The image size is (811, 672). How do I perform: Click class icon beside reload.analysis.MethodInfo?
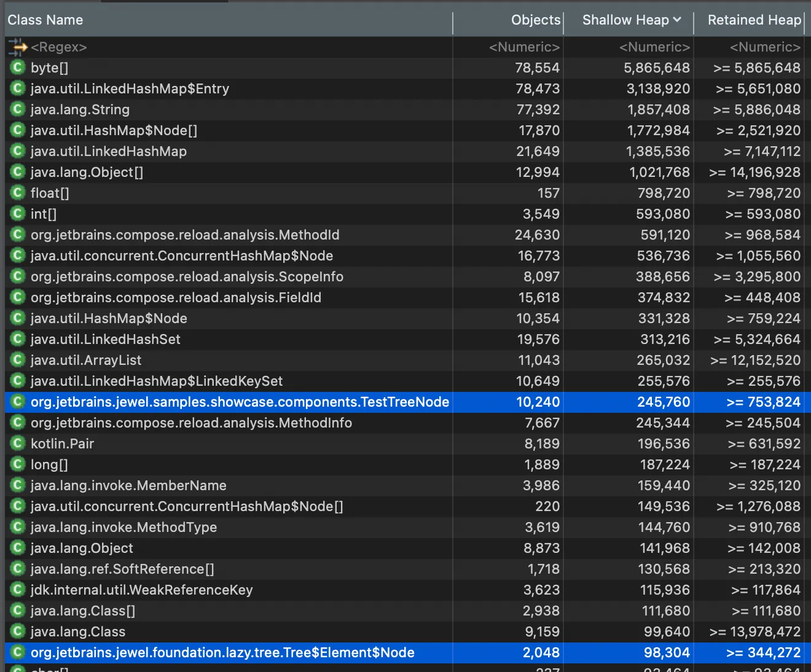tap(18, 423)
